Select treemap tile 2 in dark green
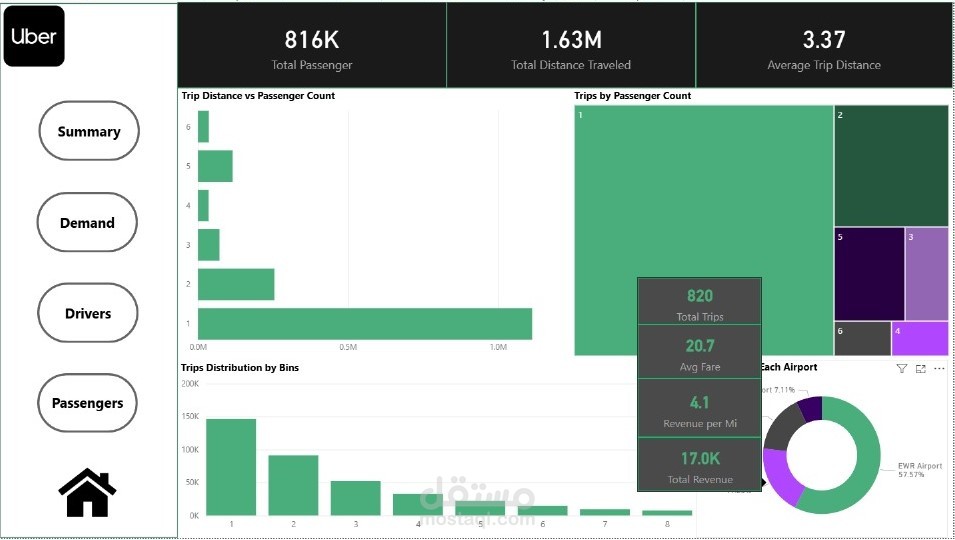Image resolution: width=955 pixels, height=540 pixels. (892, 166)
